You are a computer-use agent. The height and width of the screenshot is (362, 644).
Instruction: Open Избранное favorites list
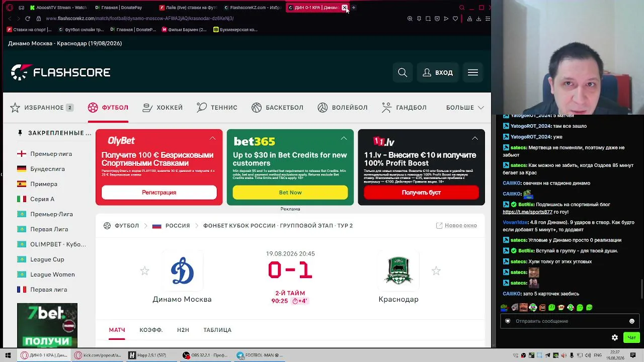click(42, 108)
